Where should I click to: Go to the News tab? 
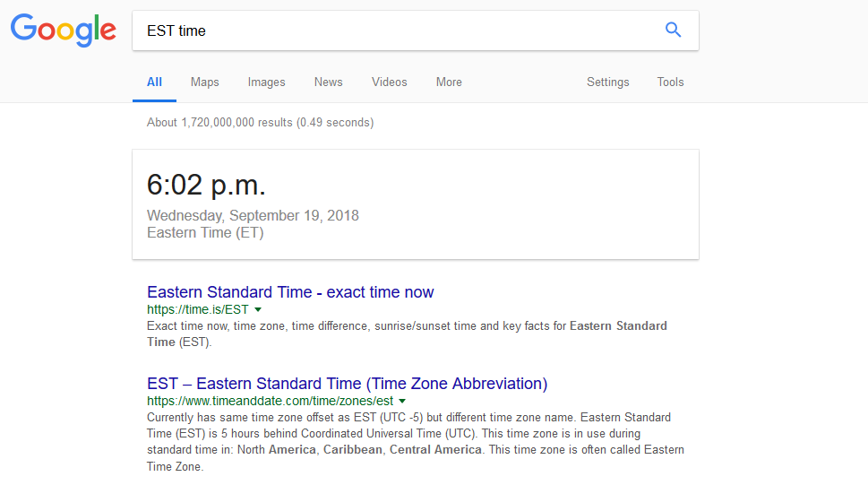click(x=328, y=82)
